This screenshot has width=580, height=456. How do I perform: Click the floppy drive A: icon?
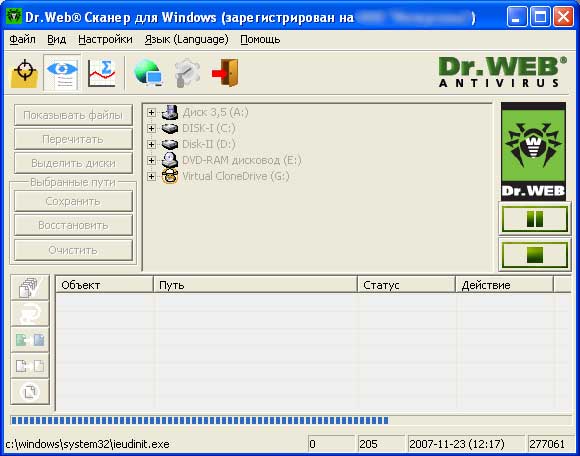tap(170, 112)
